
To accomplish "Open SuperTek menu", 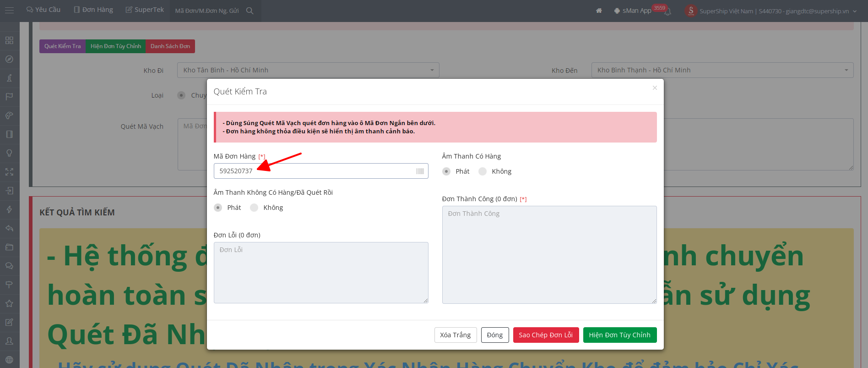I will click(x=145, y=10).
